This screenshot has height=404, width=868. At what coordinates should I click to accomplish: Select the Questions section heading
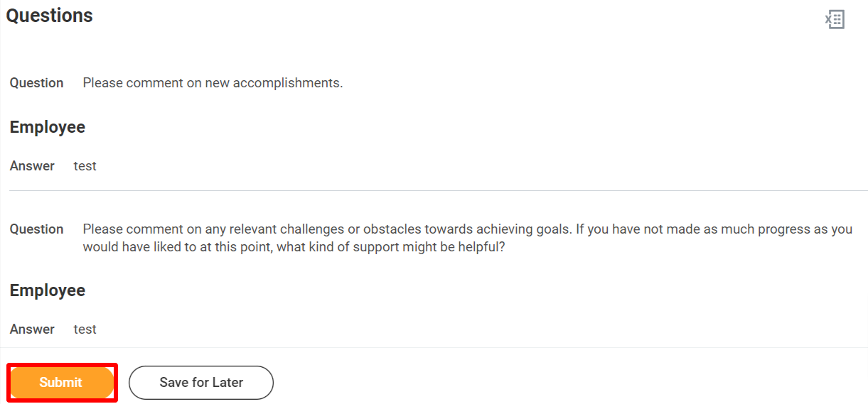(x=50, y=16)
